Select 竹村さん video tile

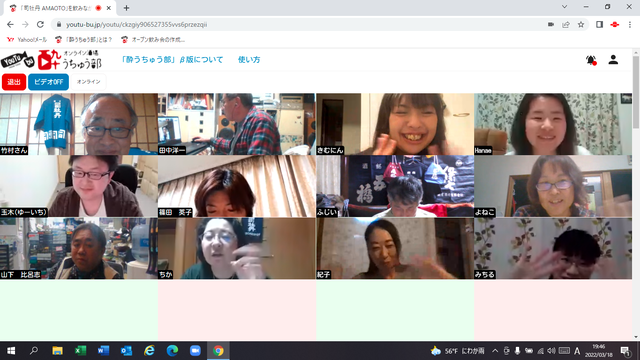pyautogui.click(x=79, y=124)
